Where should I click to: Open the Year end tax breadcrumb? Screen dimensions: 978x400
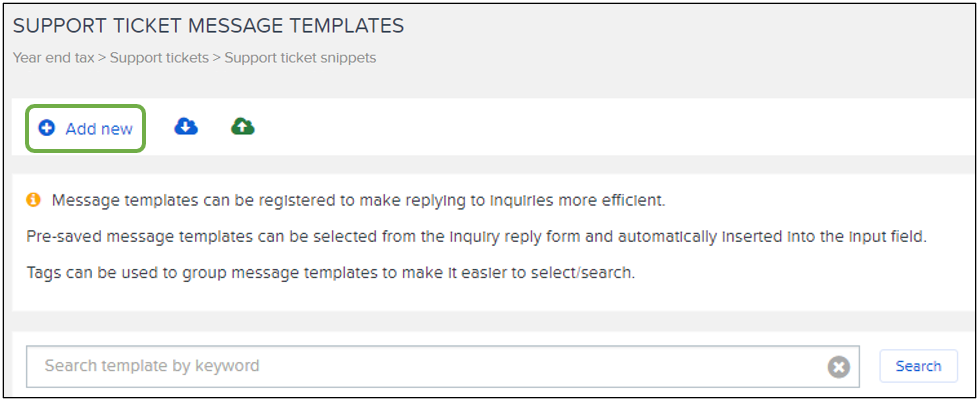[x=53, y=58]
